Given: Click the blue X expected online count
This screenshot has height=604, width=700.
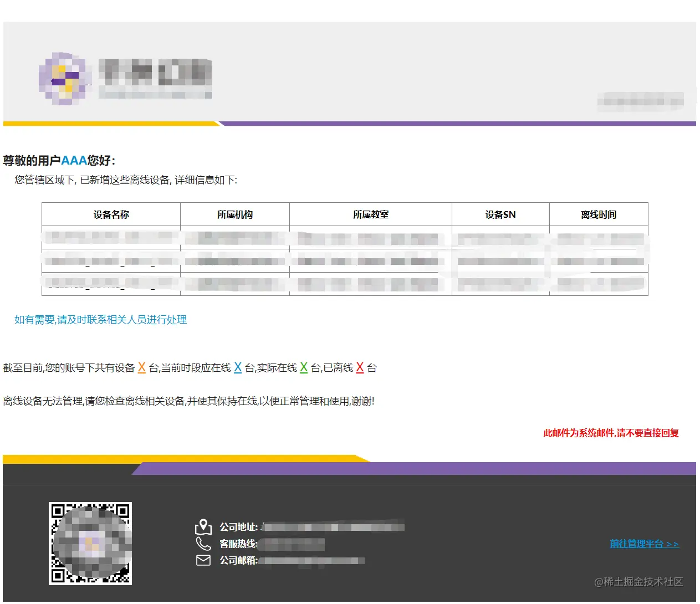Looking at the screenshot, I should [x=238, y=367].
